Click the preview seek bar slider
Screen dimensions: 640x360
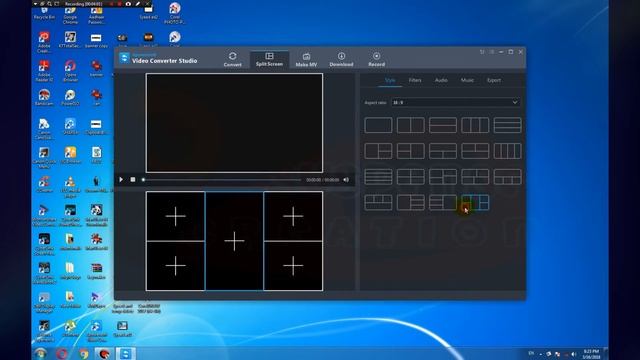[x=222, y=180]
